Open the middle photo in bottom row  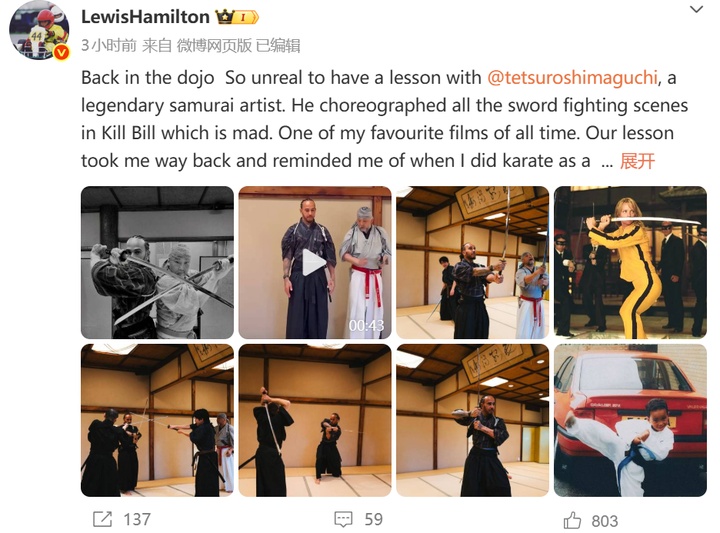point(314,420)
